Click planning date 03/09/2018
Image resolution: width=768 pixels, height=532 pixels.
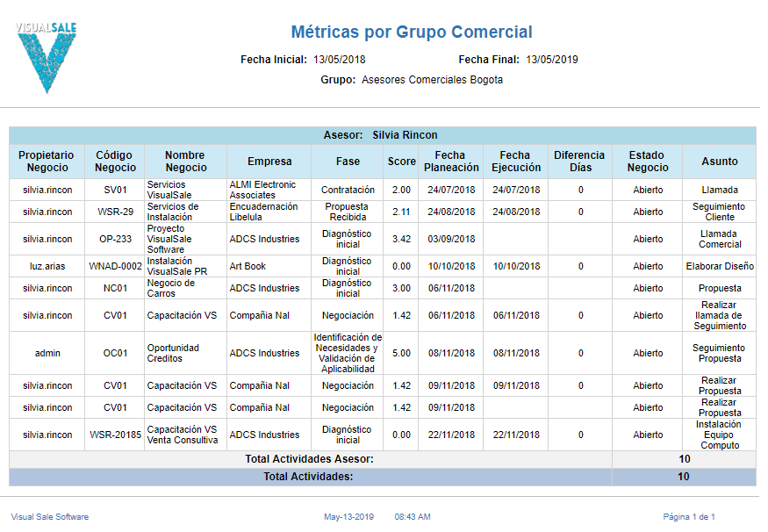[x=451, y=239]
